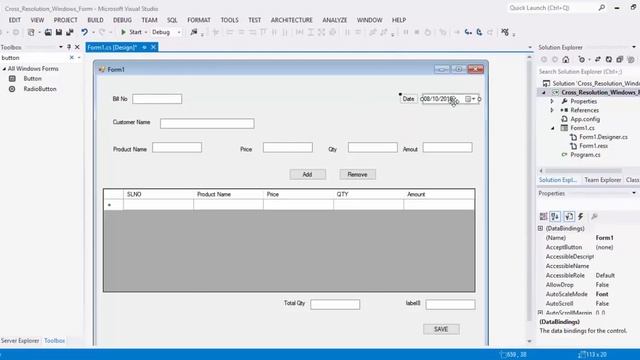Viewport: 640px width, 360px height.
Task: Close the Form1.cs [Design] tab
Action: 153,47
